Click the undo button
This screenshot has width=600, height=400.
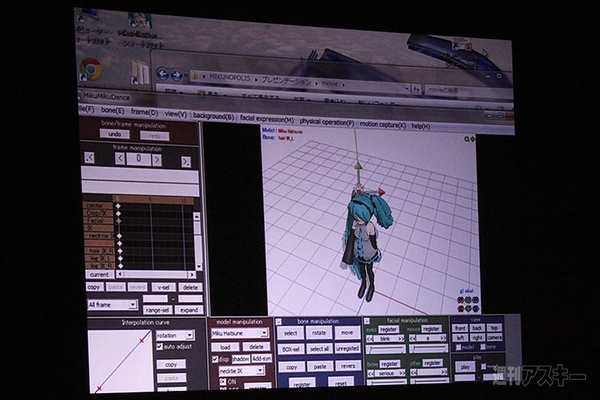click(114, 134)
